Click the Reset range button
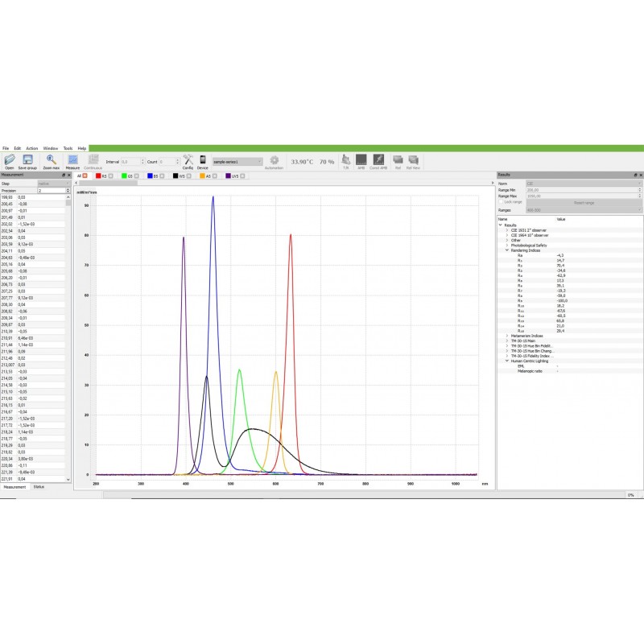Viewport: 644px width, 644px height. point(584,202)
